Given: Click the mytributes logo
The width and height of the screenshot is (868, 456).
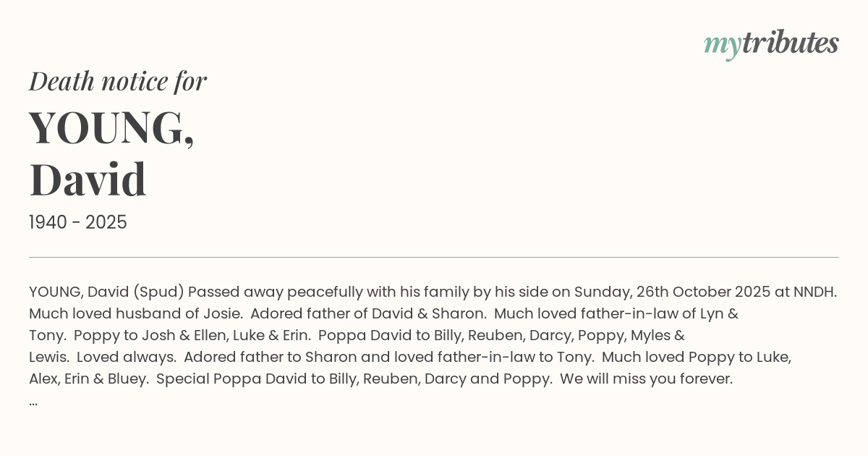Looking at the screenshot, I should click(771, 43).
